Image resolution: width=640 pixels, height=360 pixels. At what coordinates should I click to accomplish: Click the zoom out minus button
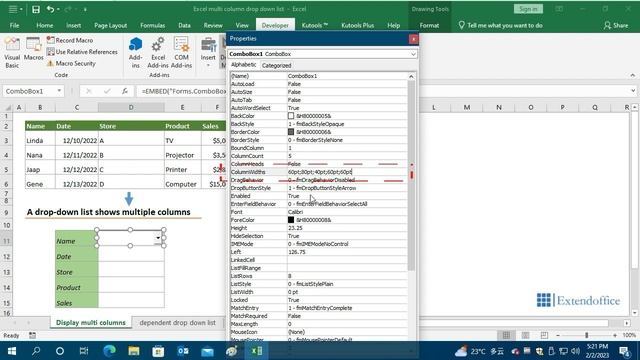tap(558, 335)
